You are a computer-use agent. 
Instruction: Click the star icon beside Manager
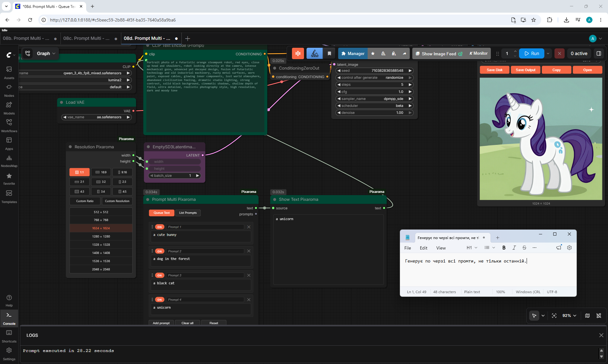coord(373,53)
